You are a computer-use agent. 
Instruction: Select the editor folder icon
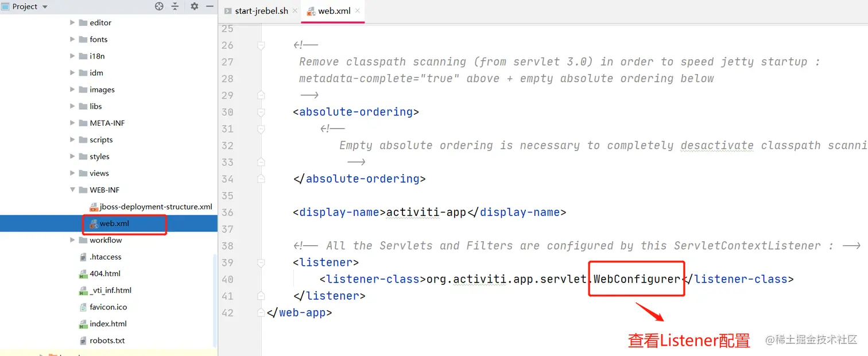(83, 23)
